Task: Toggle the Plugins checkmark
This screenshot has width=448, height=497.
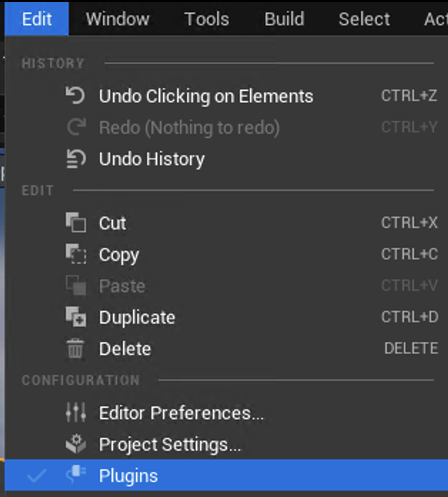Action: pos(38,476)
